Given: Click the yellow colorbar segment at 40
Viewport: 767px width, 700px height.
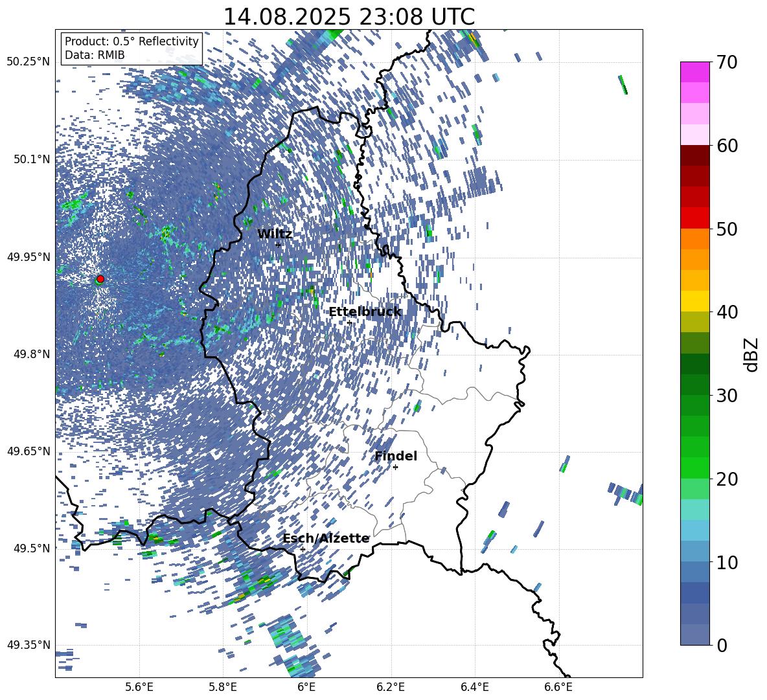Looking at the screenshot, I should [694, 301].
